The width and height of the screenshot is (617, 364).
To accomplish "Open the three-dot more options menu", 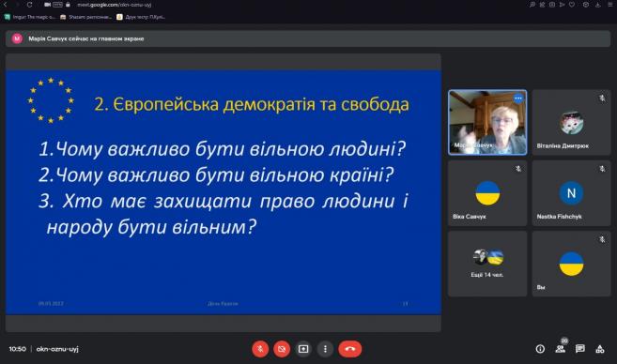I will point(325,349).
